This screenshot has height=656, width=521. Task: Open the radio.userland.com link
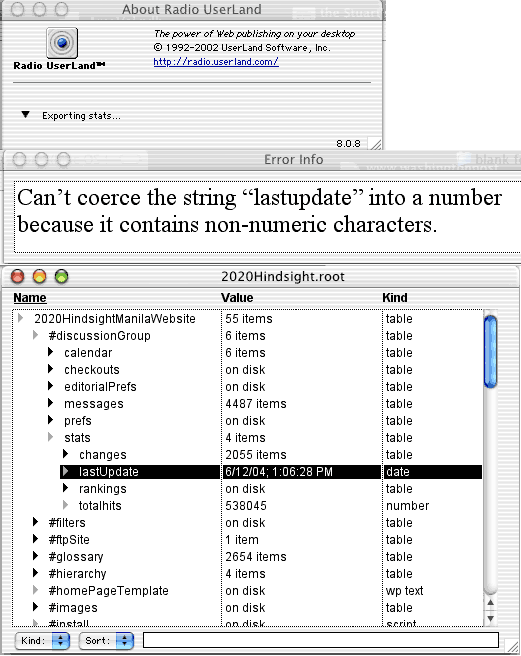[216, 62]
